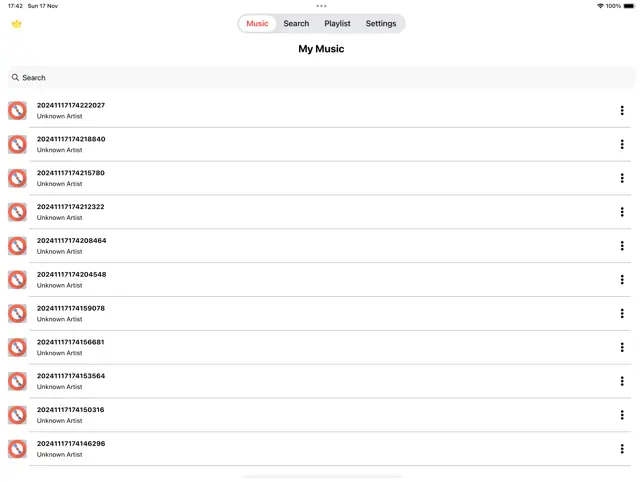Tap album art of track 20241117174159078
Screen dimensions: 643x482
coord(17,313)
